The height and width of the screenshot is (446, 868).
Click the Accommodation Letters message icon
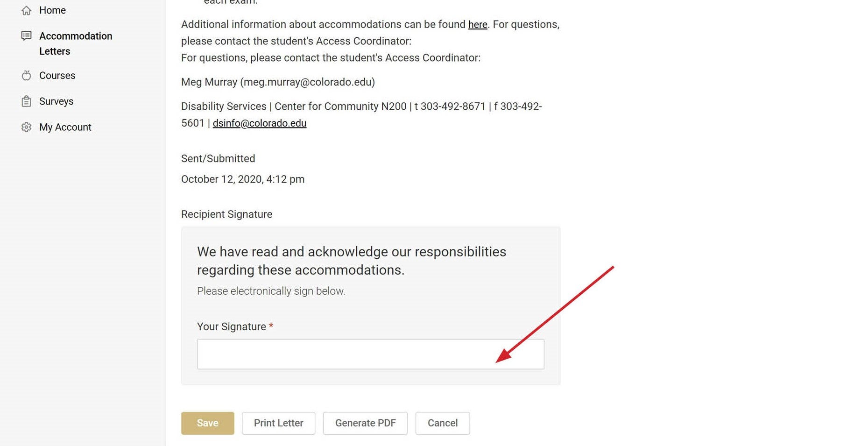point(27,35)
